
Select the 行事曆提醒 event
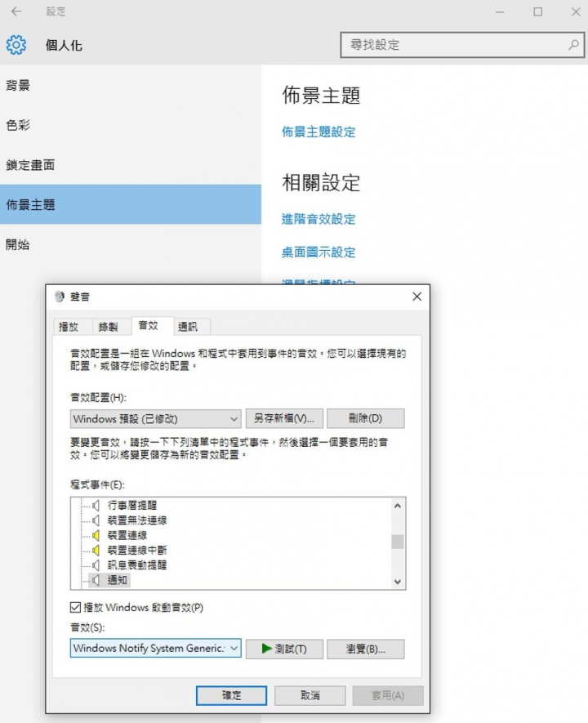131,506
